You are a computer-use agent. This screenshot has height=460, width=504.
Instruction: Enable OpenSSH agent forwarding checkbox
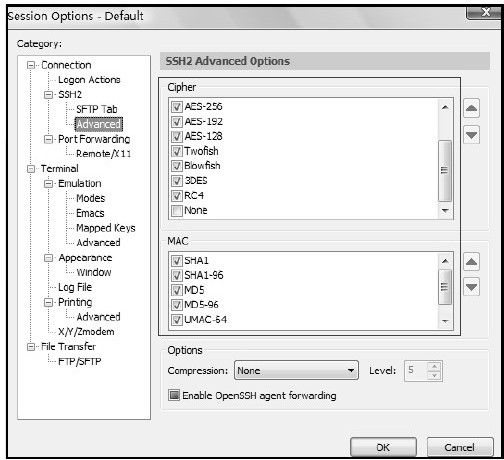(x=174, y=395)
